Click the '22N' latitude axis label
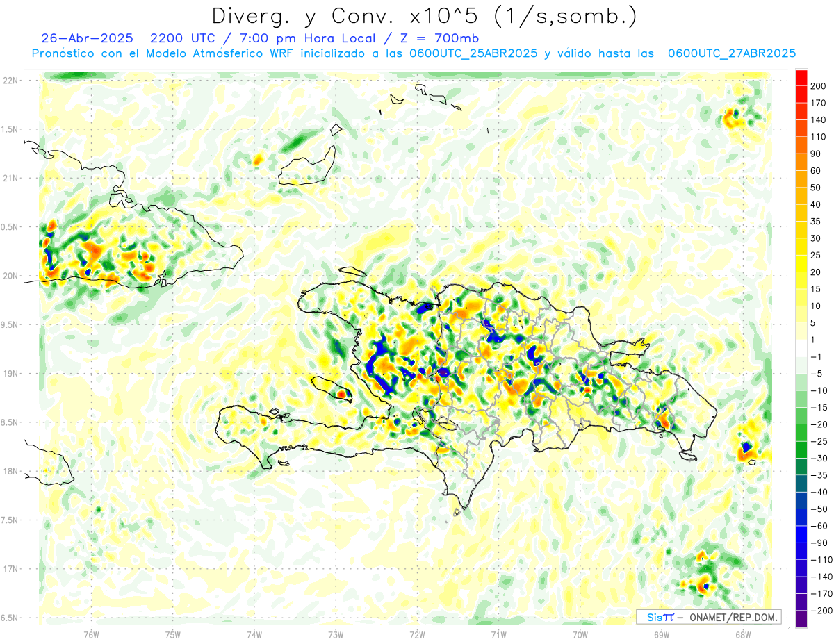The image size is (834, 644). (x=10, y=81)
